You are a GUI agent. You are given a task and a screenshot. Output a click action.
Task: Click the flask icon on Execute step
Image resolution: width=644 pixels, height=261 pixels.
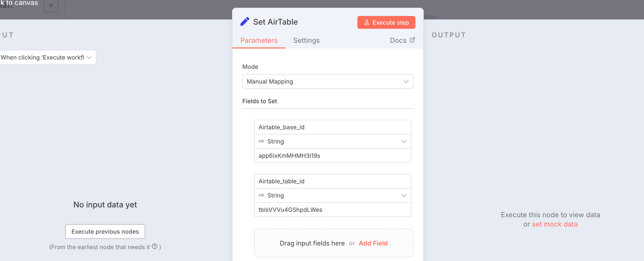pos(366,23)
